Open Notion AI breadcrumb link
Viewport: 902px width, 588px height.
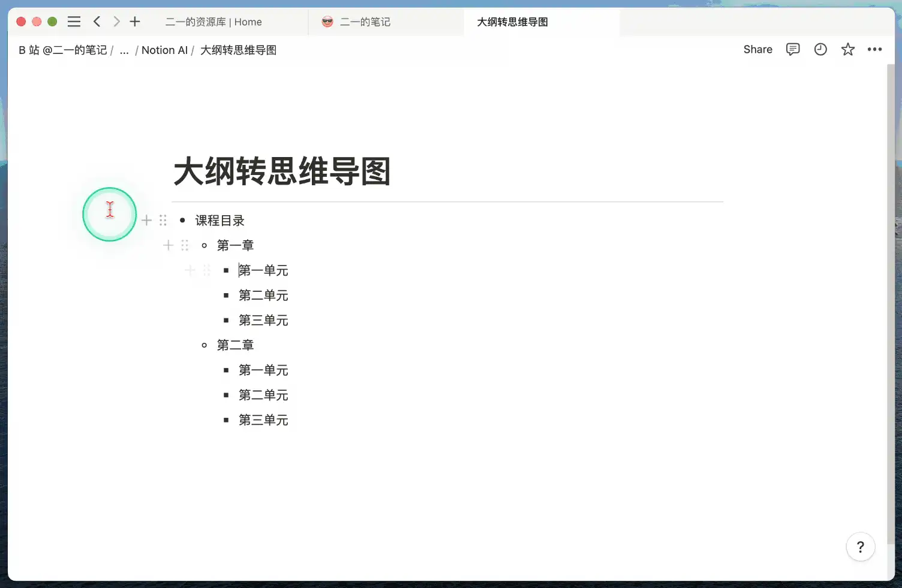164,50
